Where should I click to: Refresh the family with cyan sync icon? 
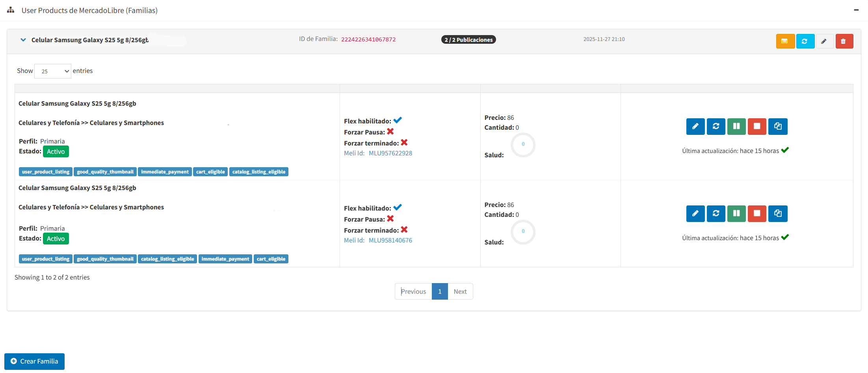click(805, 41)
